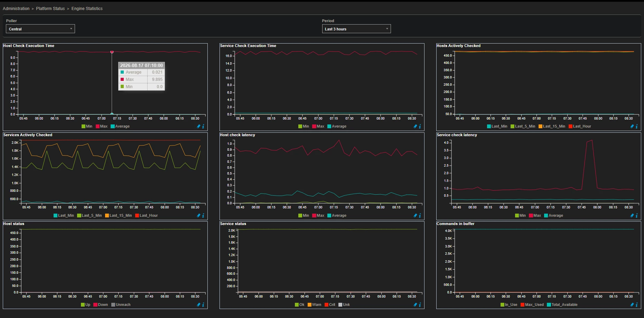The image size is (644, 318).
Task: Click blue eraser icon on Commands in buffer
Action: point(632,305)
